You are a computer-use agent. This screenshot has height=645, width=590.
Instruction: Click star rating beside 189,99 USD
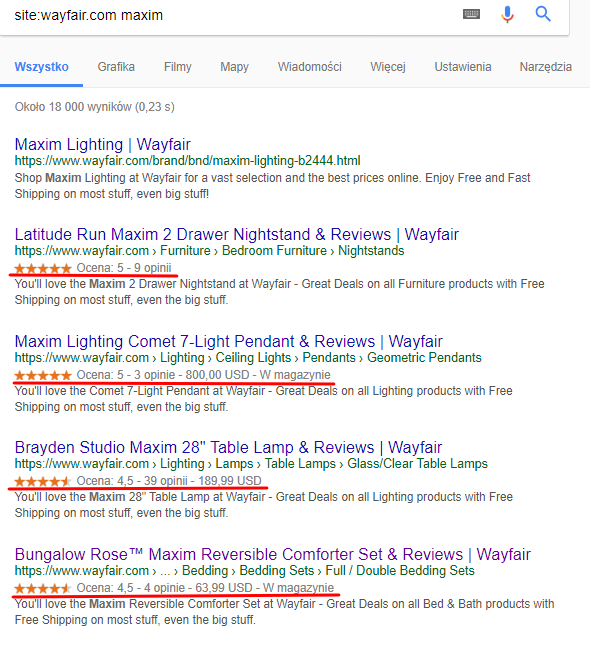[43, 481]
